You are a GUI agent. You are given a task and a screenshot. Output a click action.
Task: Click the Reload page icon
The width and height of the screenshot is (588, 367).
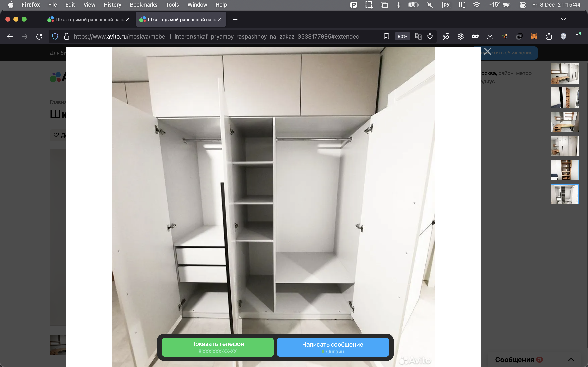coord(39,37)
